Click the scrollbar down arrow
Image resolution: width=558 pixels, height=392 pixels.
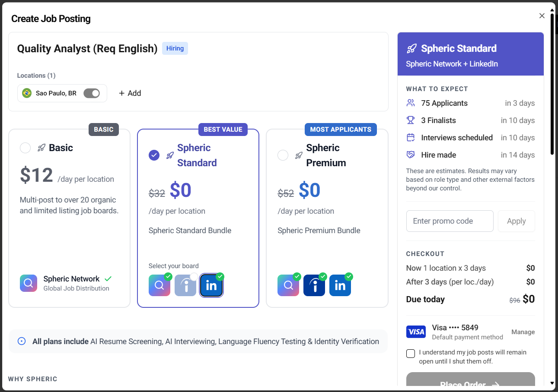click(x=552, y=383)
